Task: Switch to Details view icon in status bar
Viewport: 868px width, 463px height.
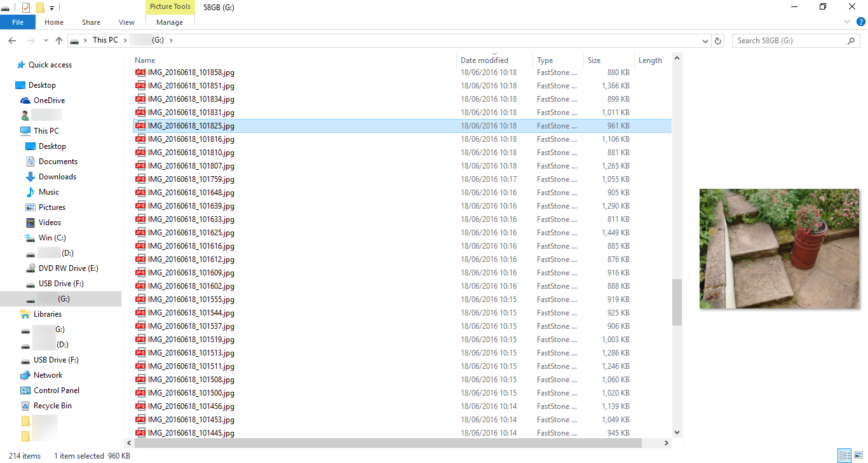Action: (844, 455)
